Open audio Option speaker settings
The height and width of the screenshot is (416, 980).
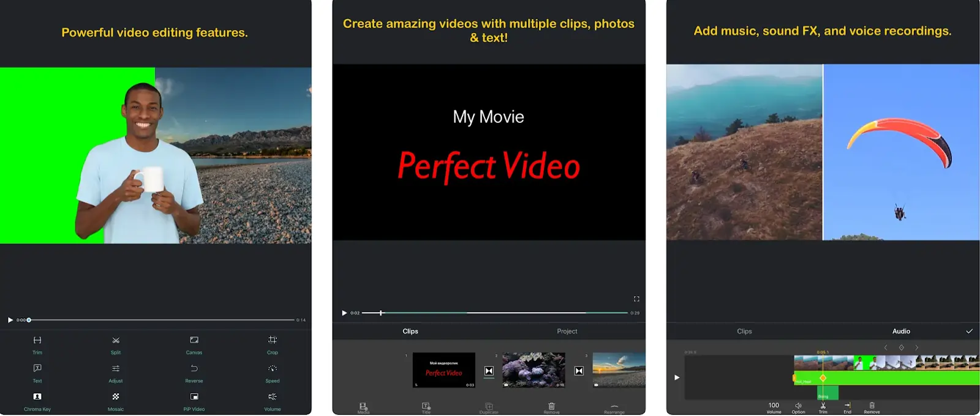799,408
